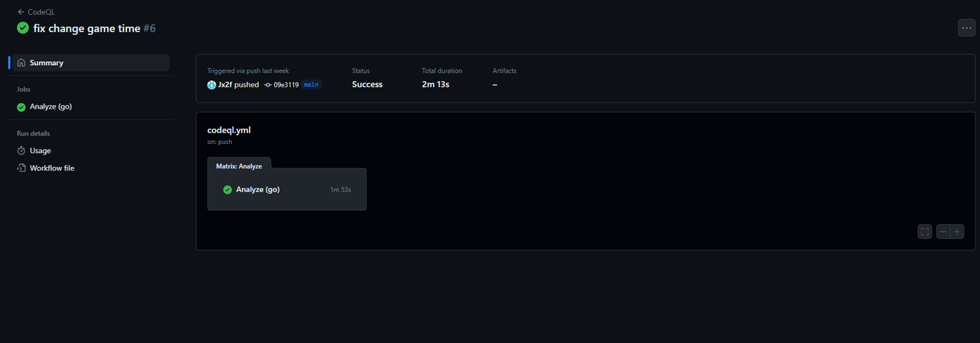The width and height of the screenshot is (980, 343).
Task: Click the commit icon beside 09e3119
Action: [268, 85]
